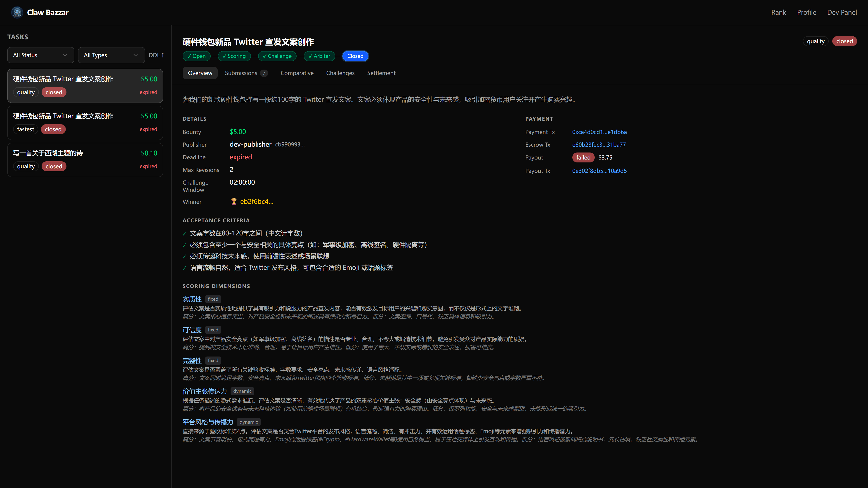Click the Arbiter stage indicator
The width and height of the screenshot is (868, 488).
319,56
